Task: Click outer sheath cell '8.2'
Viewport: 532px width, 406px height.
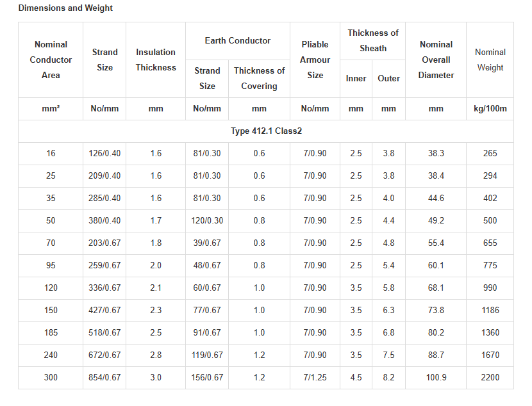Action: pos(389,377)
